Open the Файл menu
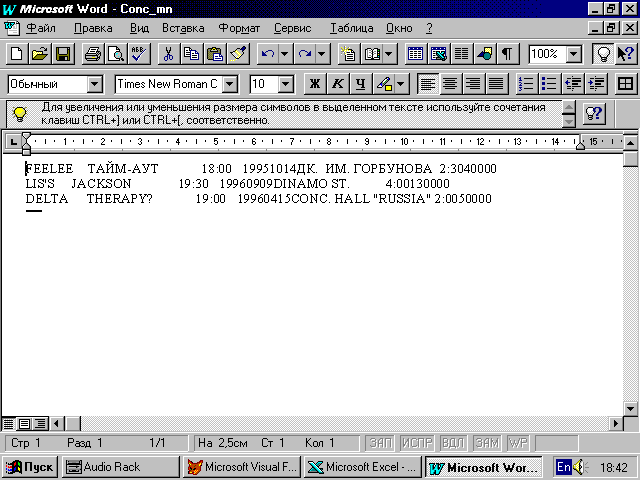The image size is (640, 480). (40, 28)
